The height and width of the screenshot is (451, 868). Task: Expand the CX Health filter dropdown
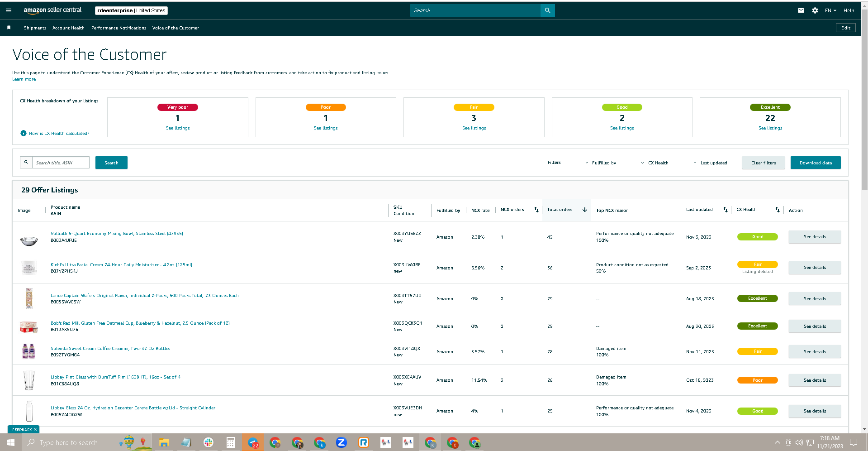[671, 163]
